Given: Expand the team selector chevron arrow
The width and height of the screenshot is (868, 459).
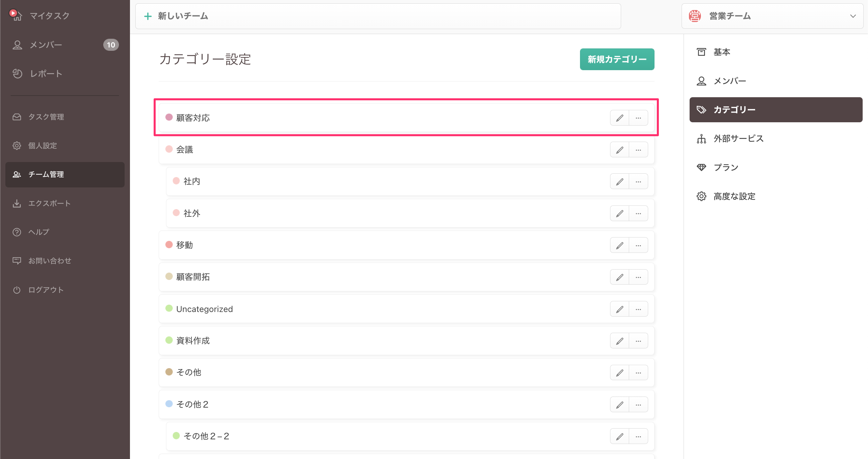Looking at the screenshot, I should [853, 16].
